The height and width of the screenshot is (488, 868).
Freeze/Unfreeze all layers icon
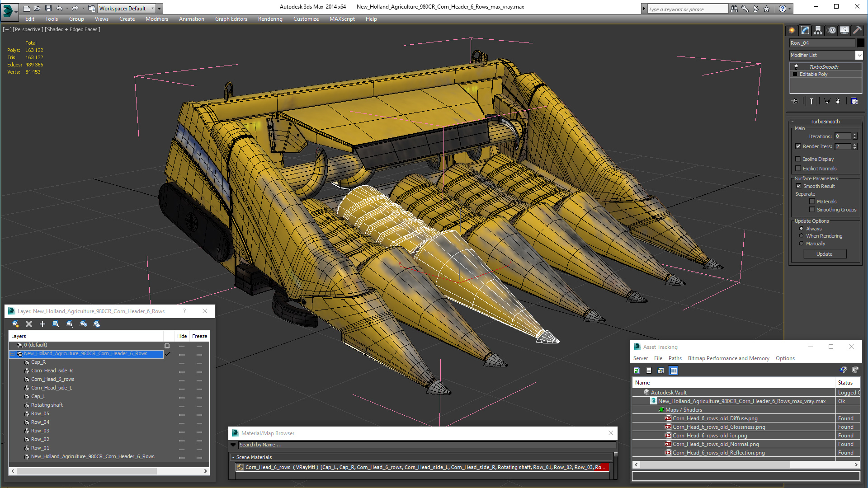tap(97, 324)
